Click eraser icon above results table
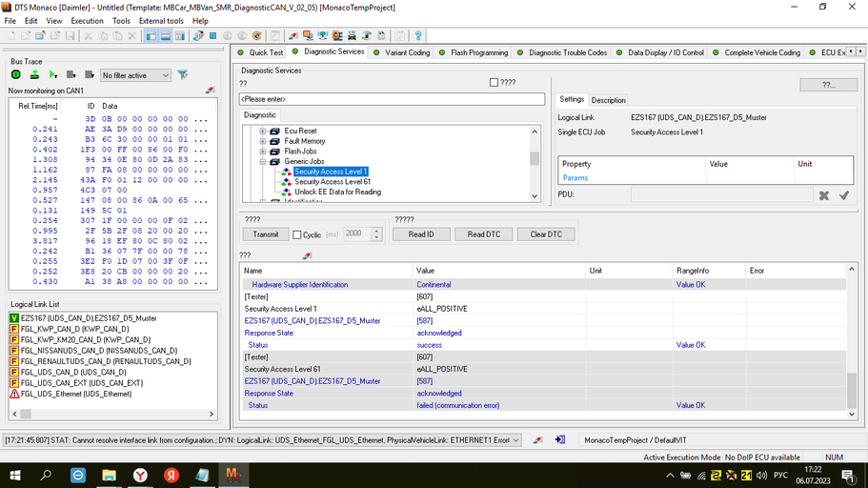Screen dimensions: 868x488 pyautogui.click(x=307, y=255)
